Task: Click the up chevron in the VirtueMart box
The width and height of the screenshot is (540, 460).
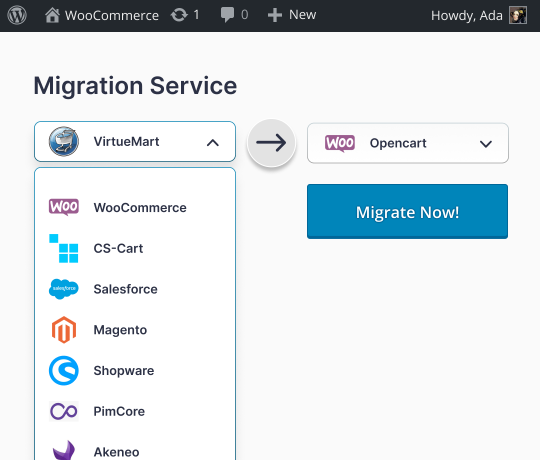Action: tap(213, 143)
